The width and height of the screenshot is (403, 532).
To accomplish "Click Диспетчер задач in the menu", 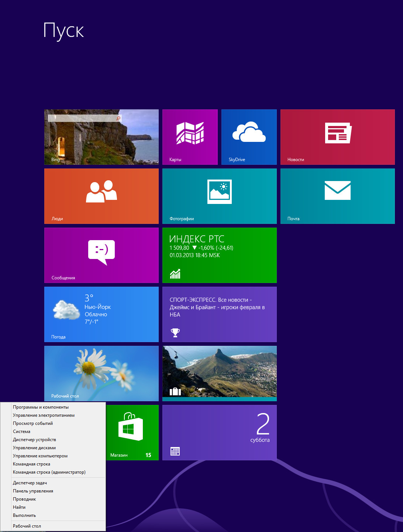I will coord(30,483).
